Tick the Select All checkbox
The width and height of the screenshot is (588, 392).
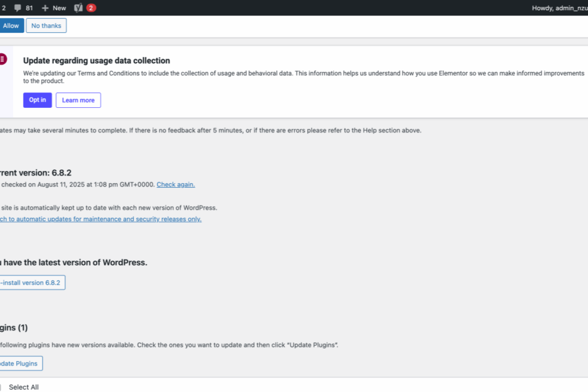[x=1, y=387]
